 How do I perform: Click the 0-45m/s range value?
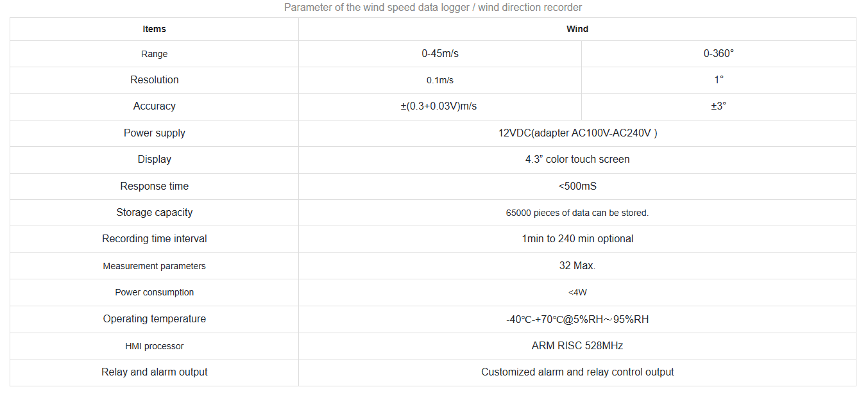coord(440,54)
